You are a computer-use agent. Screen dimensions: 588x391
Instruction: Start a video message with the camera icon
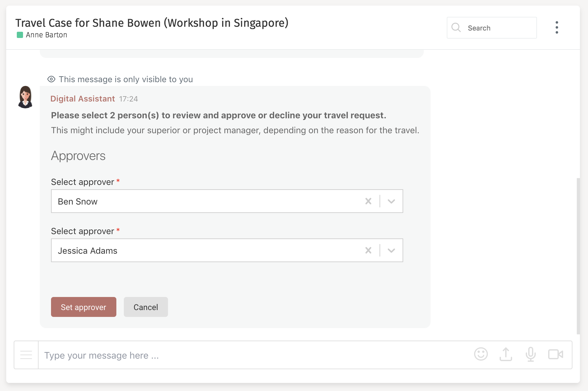pos(555,355)
